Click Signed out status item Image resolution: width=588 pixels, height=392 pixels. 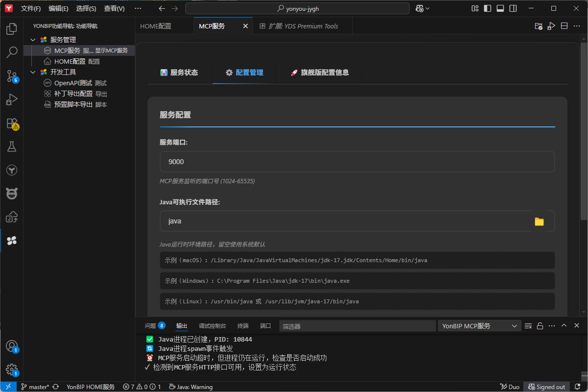coord(546,387)
